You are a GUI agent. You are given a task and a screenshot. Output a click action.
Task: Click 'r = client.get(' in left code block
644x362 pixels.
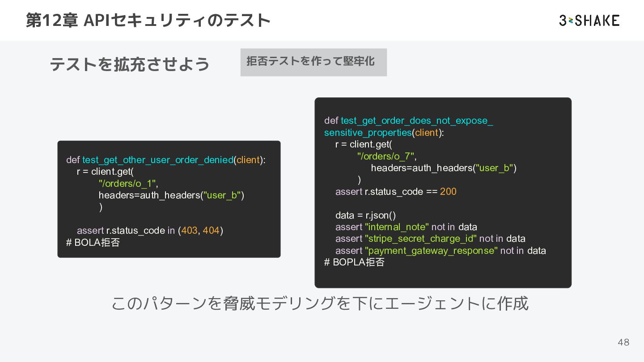[x=105, y=172]
